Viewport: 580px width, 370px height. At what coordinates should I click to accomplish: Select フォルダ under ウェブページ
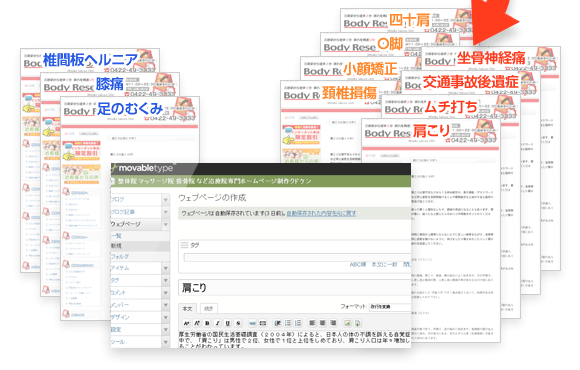tap(120, 256)
